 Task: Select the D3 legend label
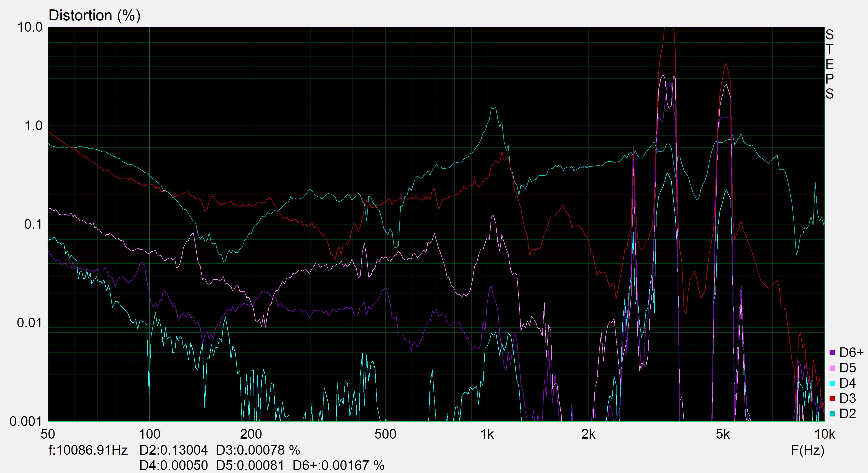click(847, 398)
